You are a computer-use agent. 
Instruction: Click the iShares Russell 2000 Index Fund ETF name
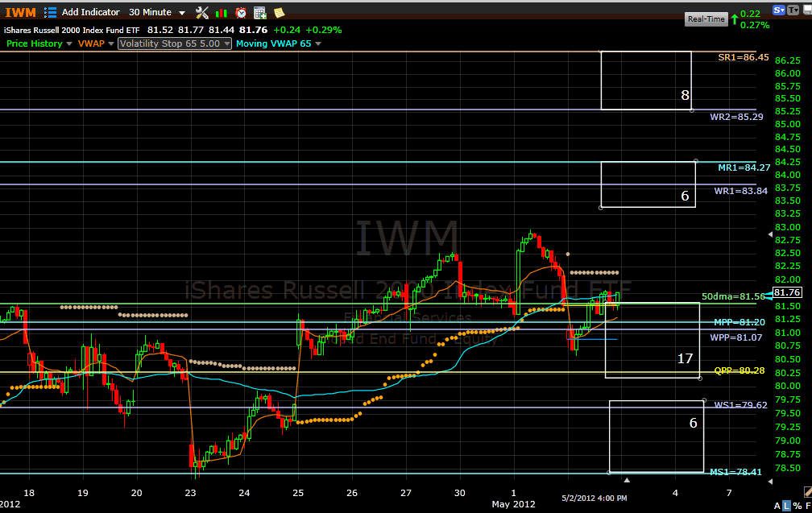click(72, 31)
